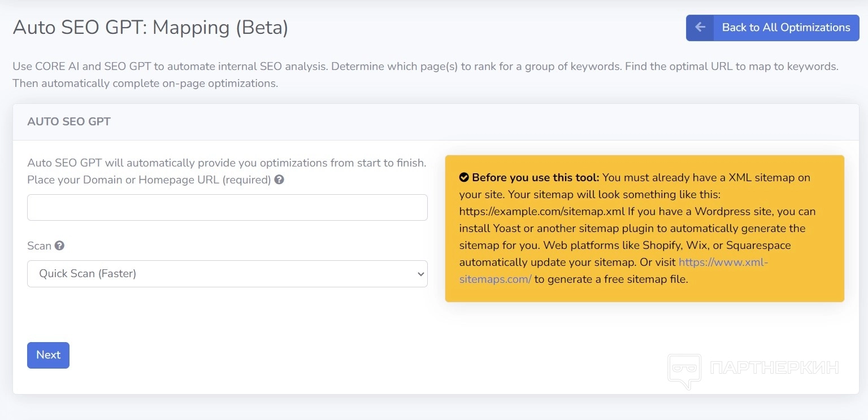Click question mark icon next to Scan
Image resolution: width=868 pixels, height=420 pixels.
point(59,246)
